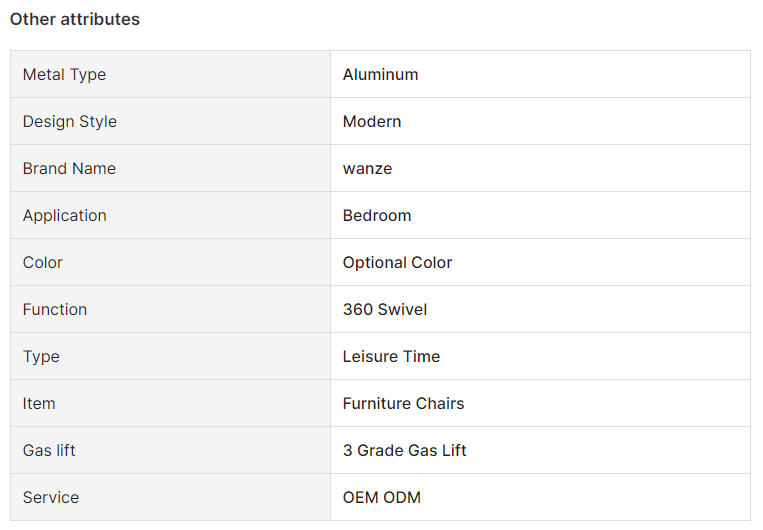Select the '360 Swivel' value
Viewport: 763px width, 530px height.
click(385, 310)
